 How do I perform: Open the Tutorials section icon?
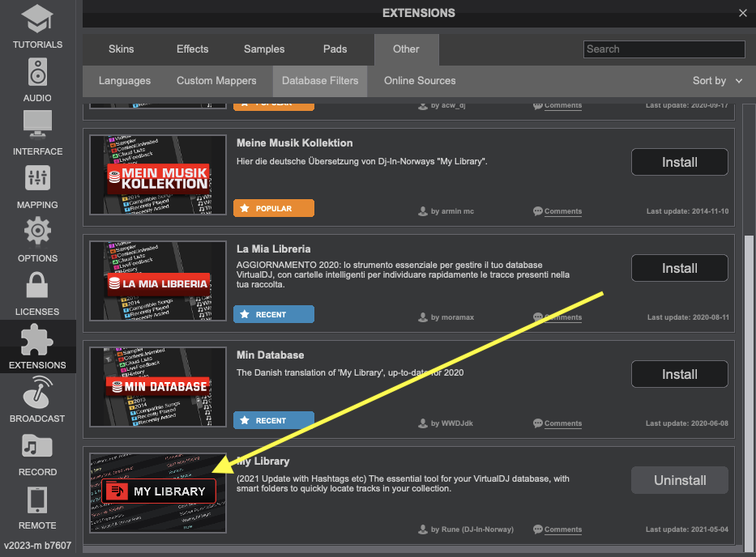(37, 19)
